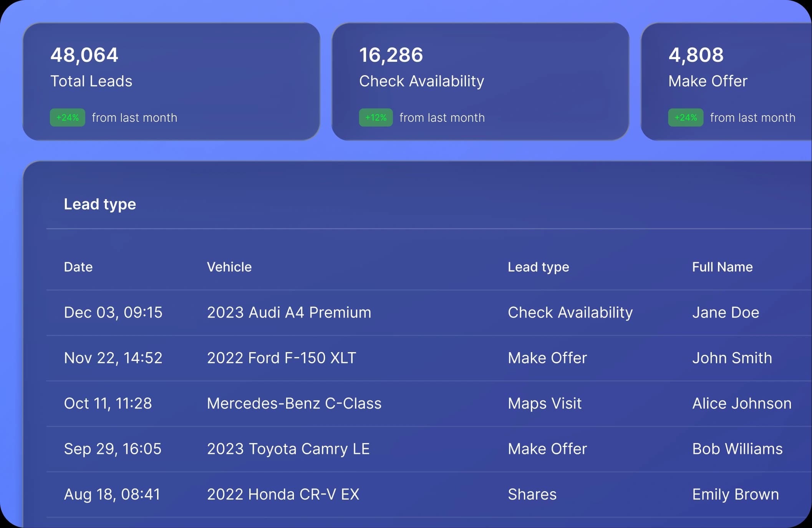Sort by the Lead type column header

click(x=538, y=267)
